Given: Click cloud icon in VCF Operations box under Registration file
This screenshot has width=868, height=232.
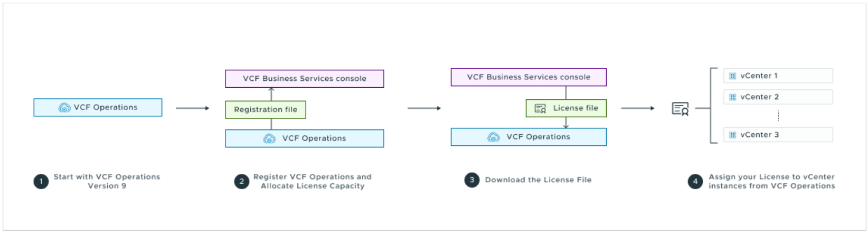Looking at the screenshot, I should [269, 138].
